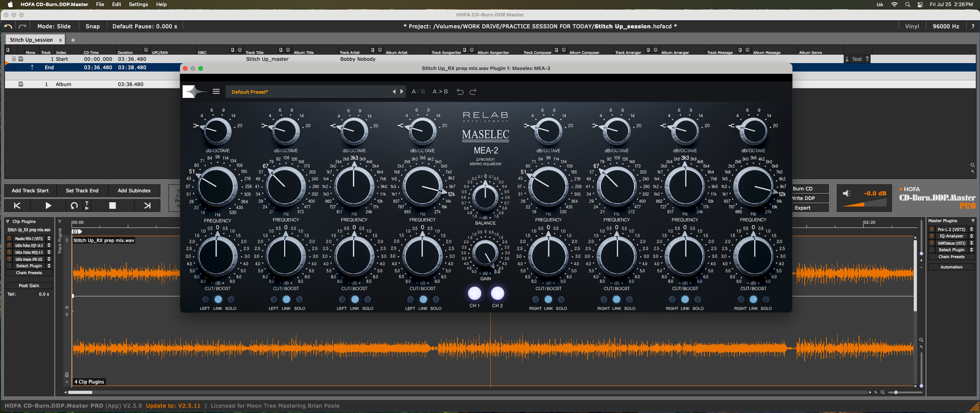Open the UADx Pultec EQP-1A plugin selector arrows
This screenshot has width=980, height=413.
(x=49, y=246)
